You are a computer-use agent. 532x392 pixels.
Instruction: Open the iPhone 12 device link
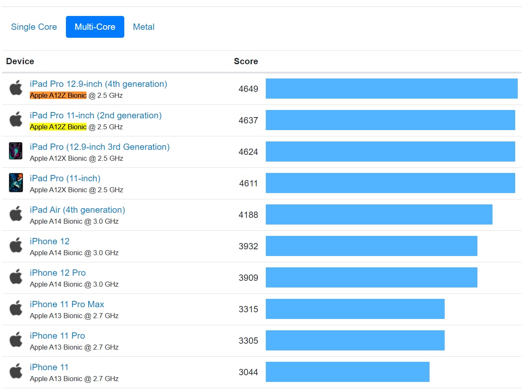[50, 241]
